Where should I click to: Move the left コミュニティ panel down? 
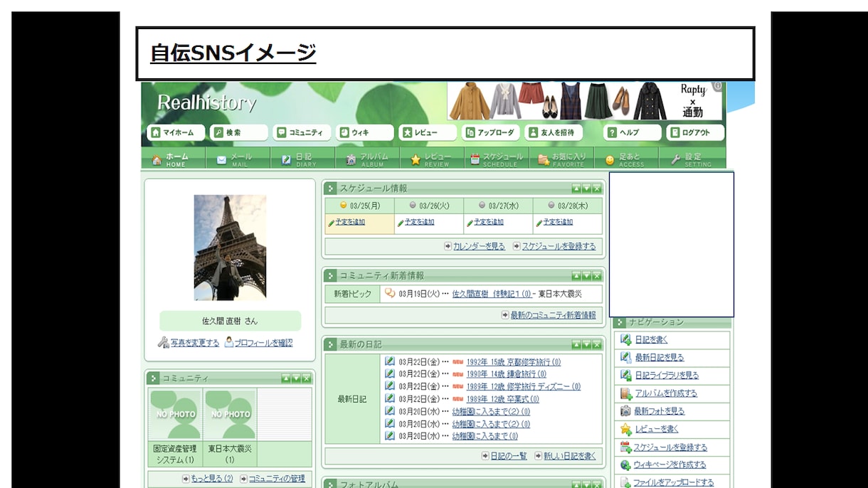tap(296, 378)
